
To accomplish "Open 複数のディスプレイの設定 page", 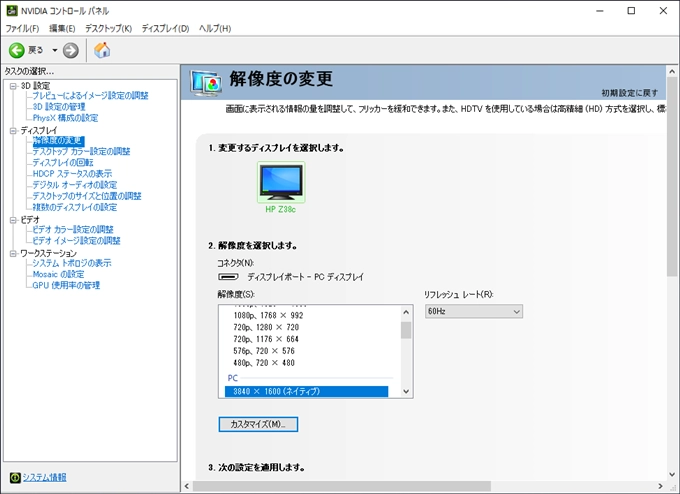I will [75, 207].
